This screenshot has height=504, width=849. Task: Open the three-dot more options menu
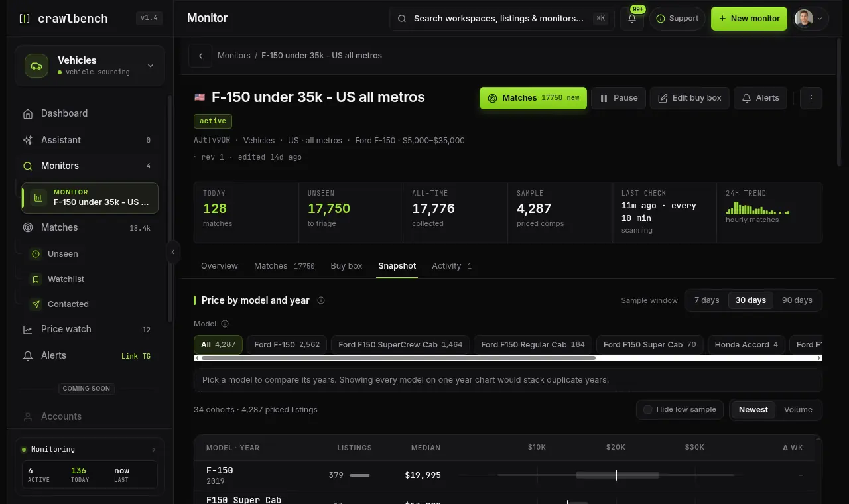pos(811,98)
